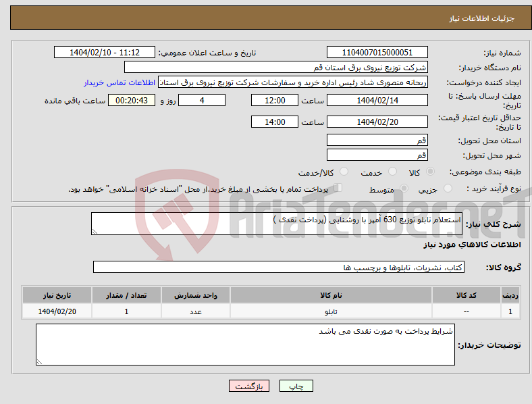The width and height of the screenshot is (532, 404).
Task: Click the شماره نیاز number field
Action: [377, 52]
